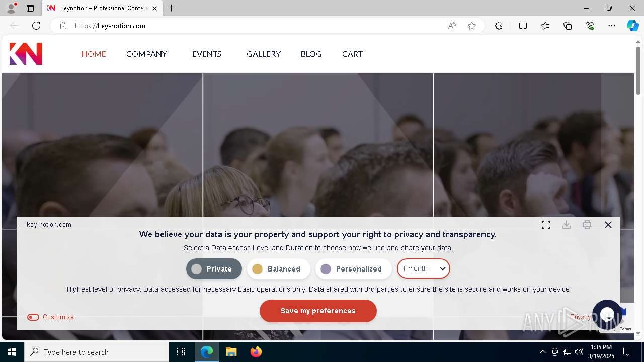Reload the page in browser
This screenshot has height=362, width=644.
tap(36, 26)
